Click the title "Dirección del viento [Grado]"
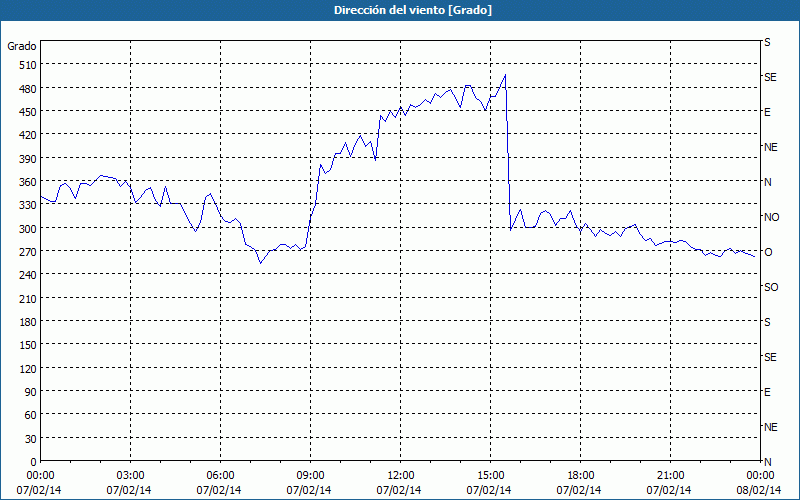The image size is (800, 500). (413, 10)
